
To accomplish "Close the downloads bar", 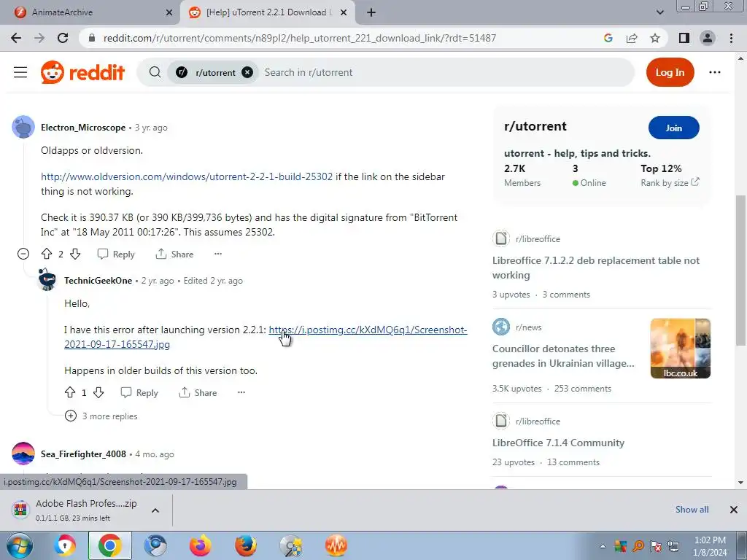I will click(x=734, y=510).
